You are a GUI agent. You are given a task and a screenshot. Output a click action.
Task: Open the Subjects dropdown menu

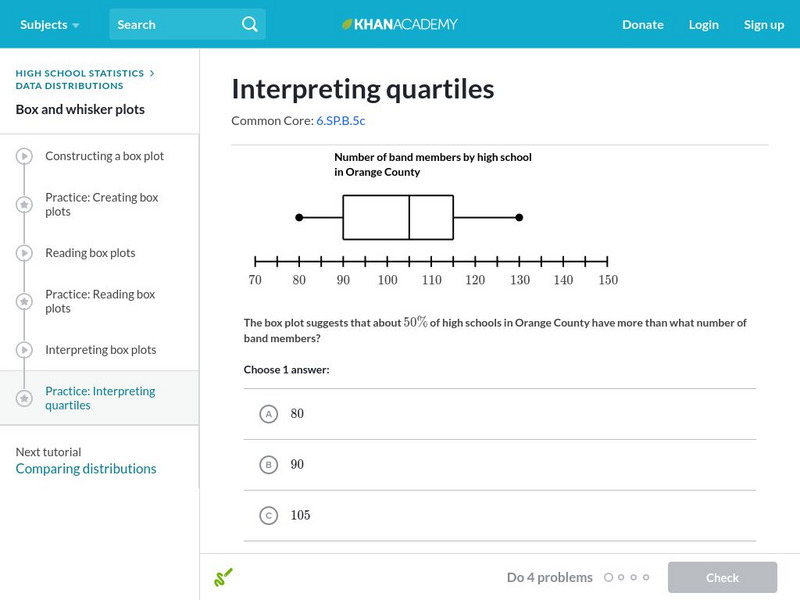pyautogui.click(x=49, y=24)
